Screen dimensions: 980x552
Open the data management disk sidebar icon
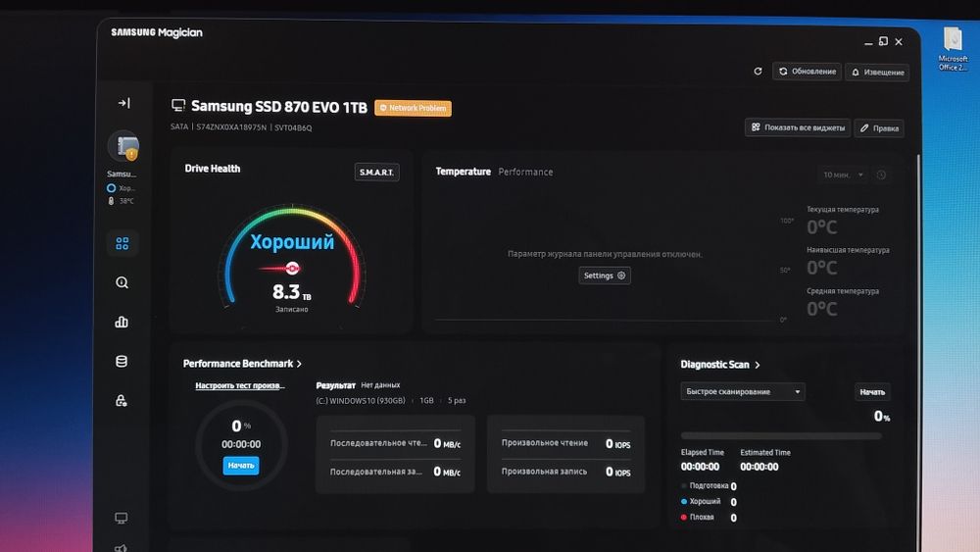pos(122,362)
